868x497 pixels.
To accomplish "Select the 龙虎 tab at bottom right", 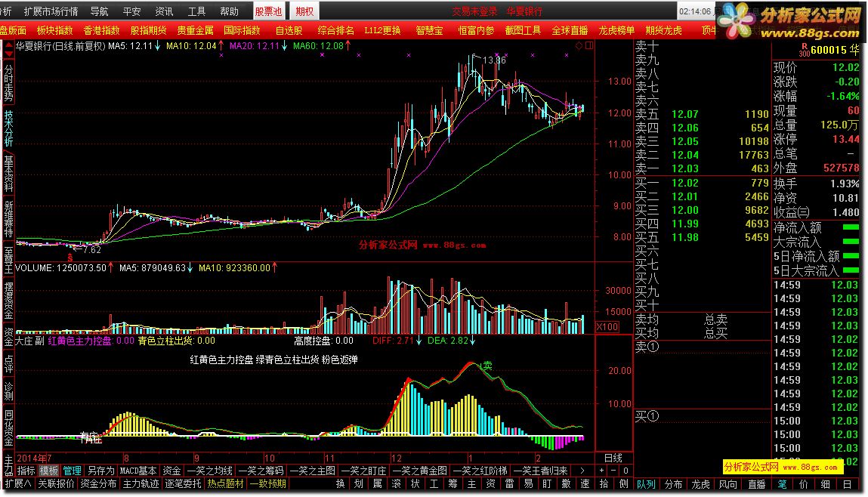I will 700,484.
